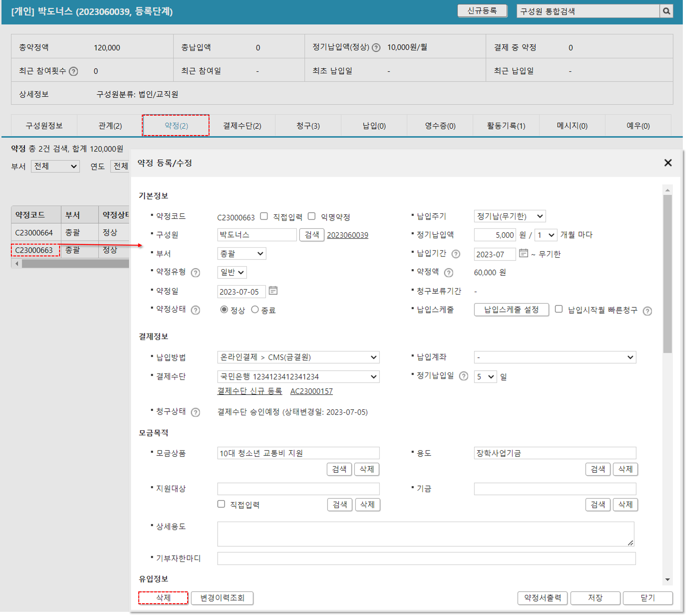Switch to the 관계(2) tab
This screenshot has width=687, height=616.
pyautogui.click(x=110, y=126)
